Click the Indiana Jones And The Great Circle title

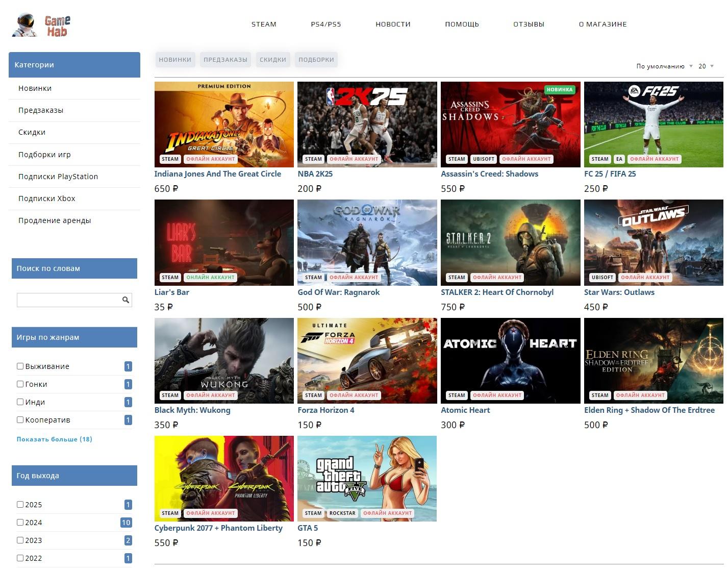pos(218,174)
